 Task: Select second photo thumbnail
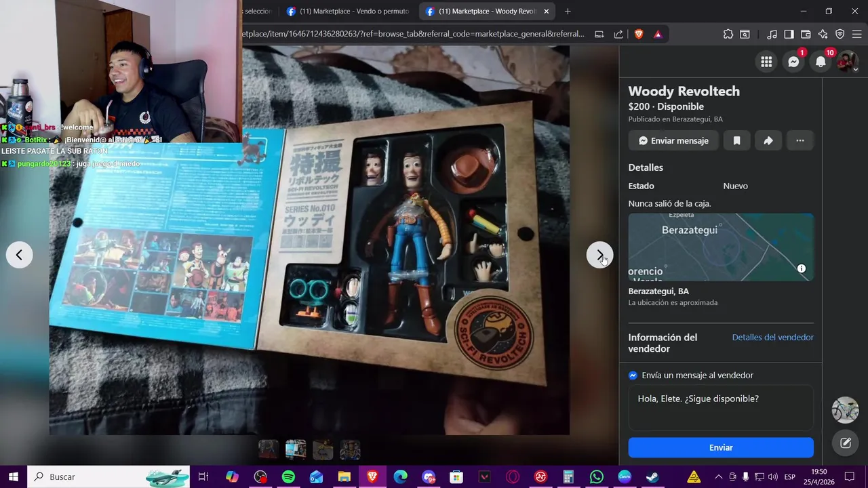tap(296, 449)
